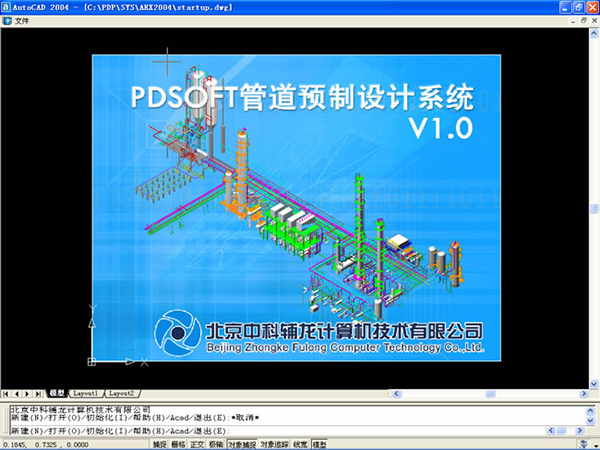Screen dimensions: 600x450
Task: Click the AutoCAD title bar application icon
Action: coord(6,7)
